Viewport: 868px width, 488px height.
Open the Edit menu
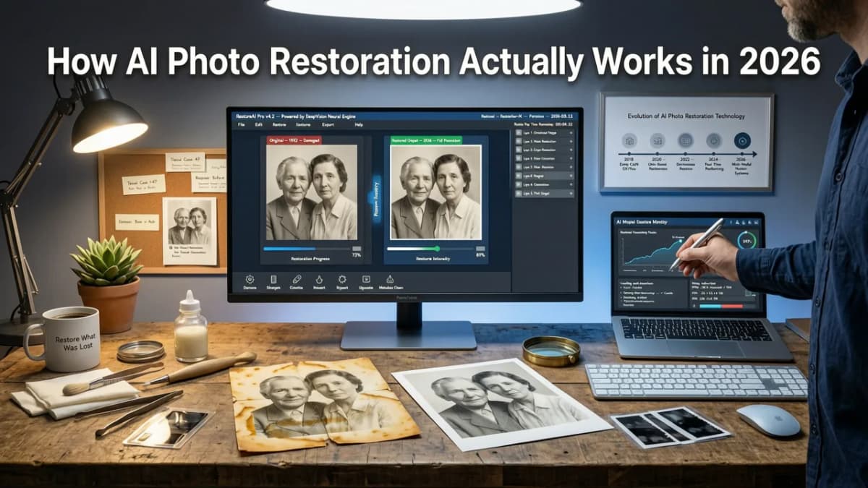point(259,124)
